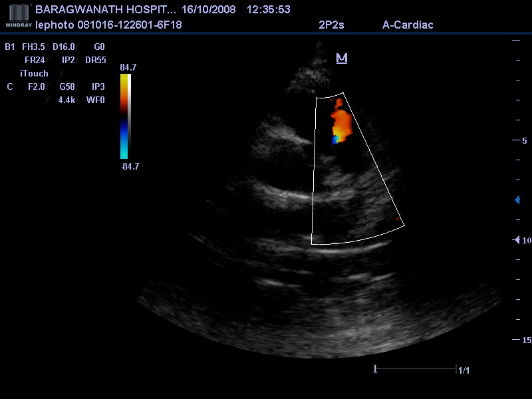The width and height of the screenshot is (532, 399).
Task: Click the D16.0 depth parameter
Action: click(x=64, y=47)
